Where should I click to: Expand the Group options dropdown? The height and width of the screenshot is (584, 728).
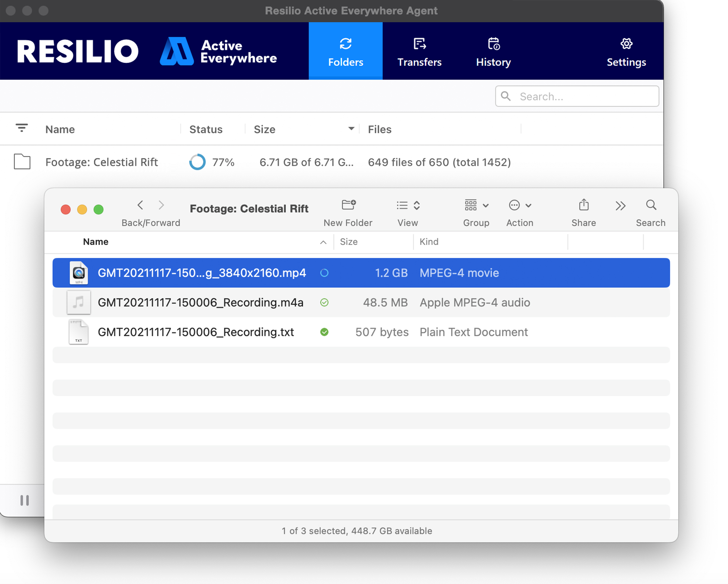tap(476, 205)
